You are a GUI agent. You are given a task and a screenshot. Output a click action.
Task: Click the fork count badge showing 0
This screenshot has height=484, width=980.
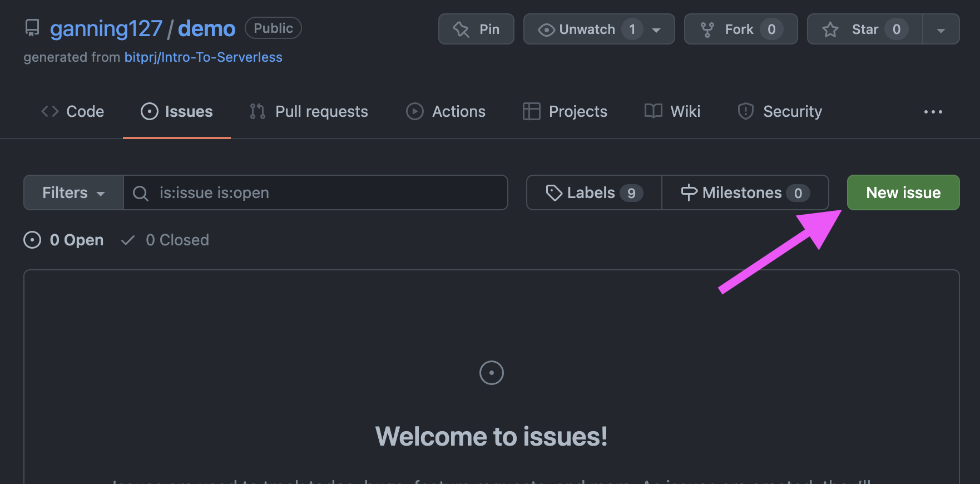(771, 29)
